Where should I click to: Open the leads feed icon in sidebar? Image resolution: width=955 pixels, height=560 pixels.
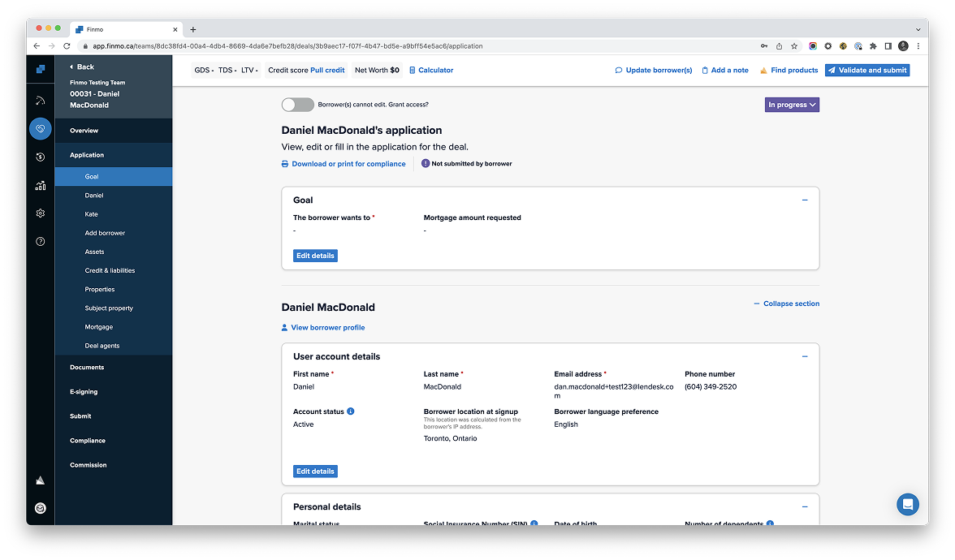(x=41, y=101)
